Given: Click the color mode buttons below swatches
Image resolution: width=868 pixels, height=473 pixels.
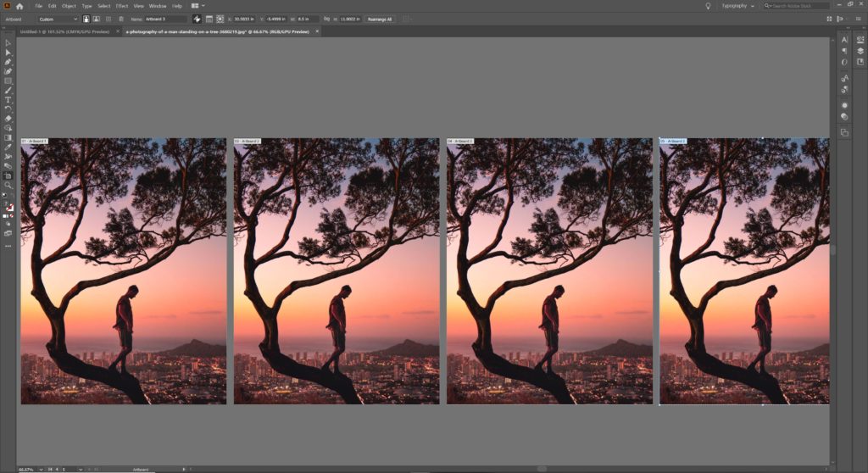Looking at the screenshot, I should pos(8,216).
